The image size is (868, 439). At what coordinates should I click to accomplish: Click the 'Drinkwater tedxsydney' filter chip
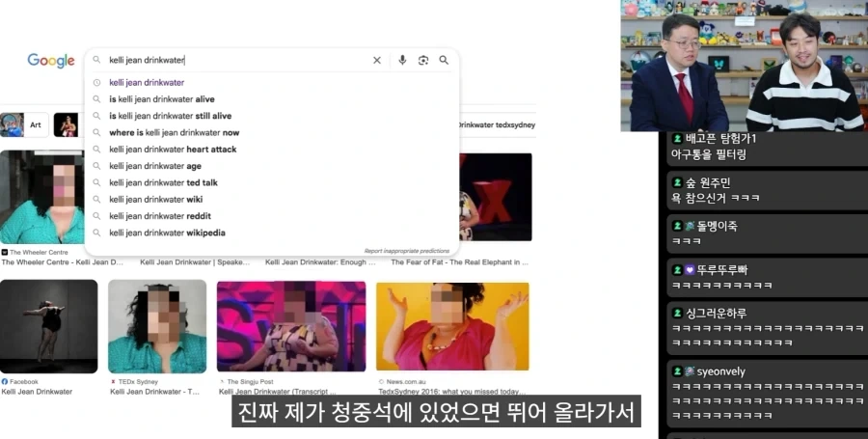tap(497, 125)
